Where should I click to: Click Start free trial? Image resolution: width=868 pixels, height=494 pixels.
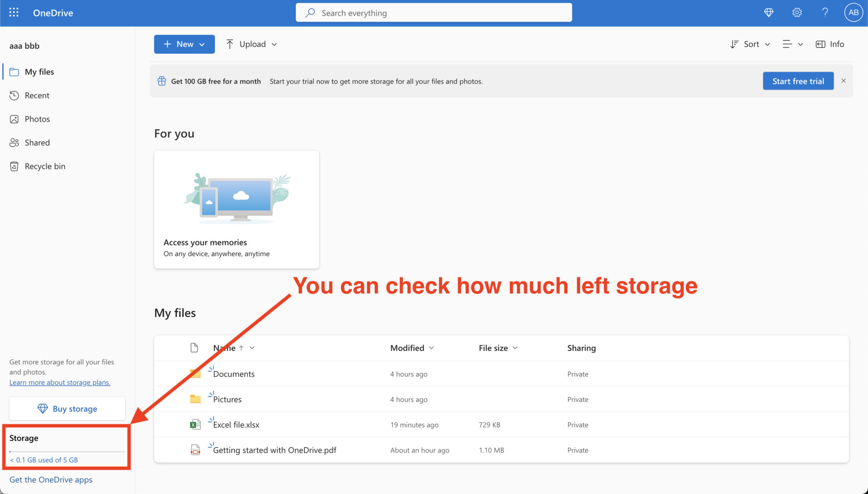coord(798,81)
